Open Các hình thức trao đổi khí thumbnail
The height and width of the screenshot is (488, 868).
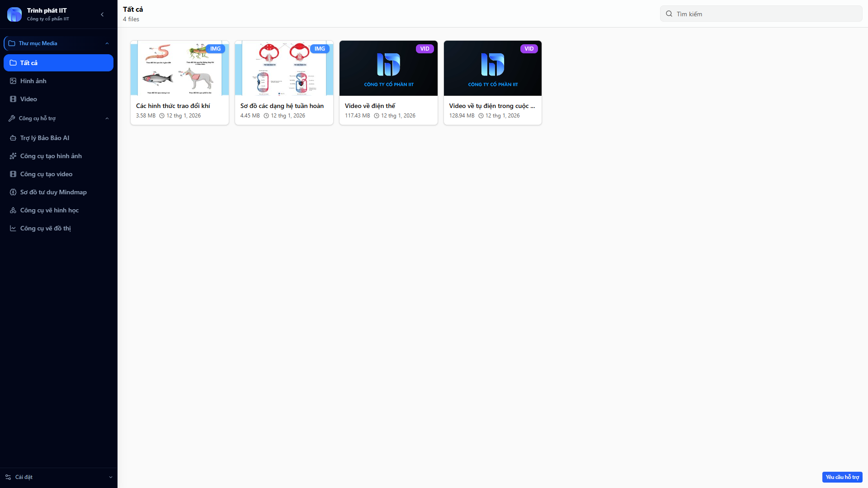click(x=179, y=68)
